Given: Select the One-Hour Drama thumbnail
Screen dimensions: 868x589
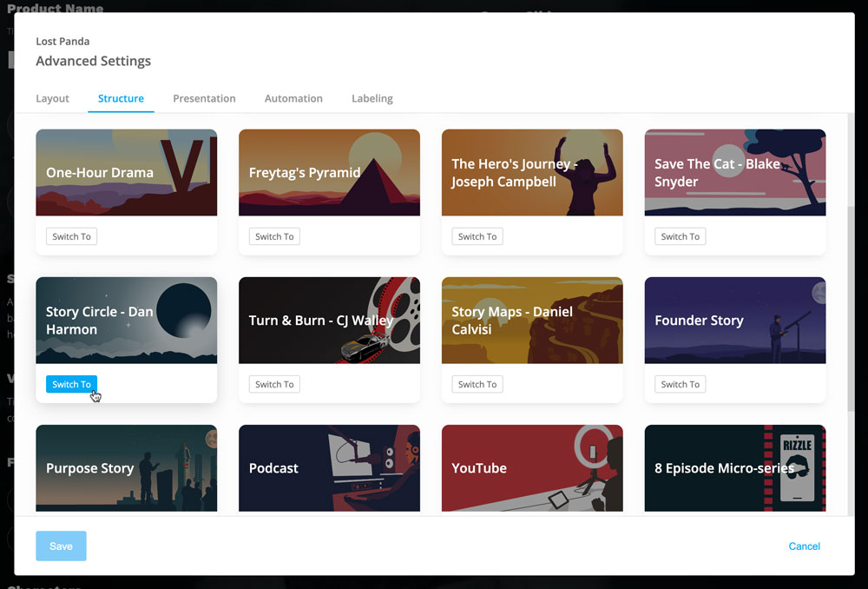Looking at the screenshot, I should coord(126,172).
